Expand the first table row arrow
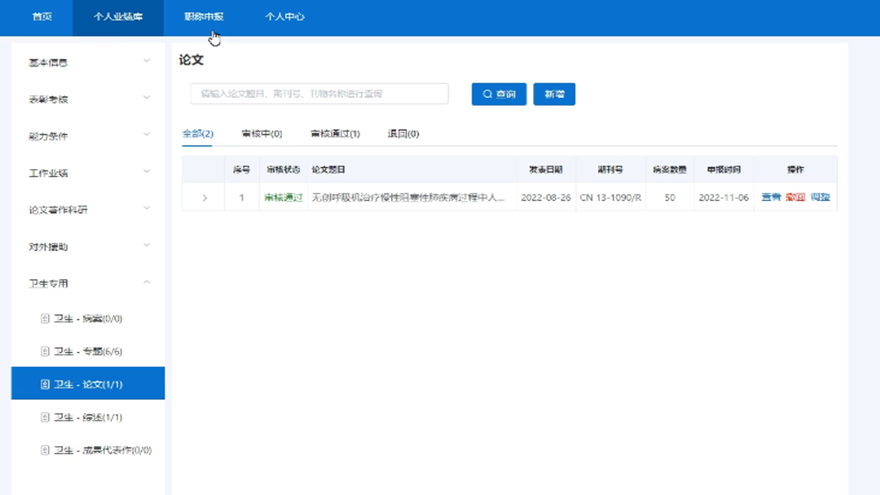This screenshot has width=880, height=495. coord(205,198)
